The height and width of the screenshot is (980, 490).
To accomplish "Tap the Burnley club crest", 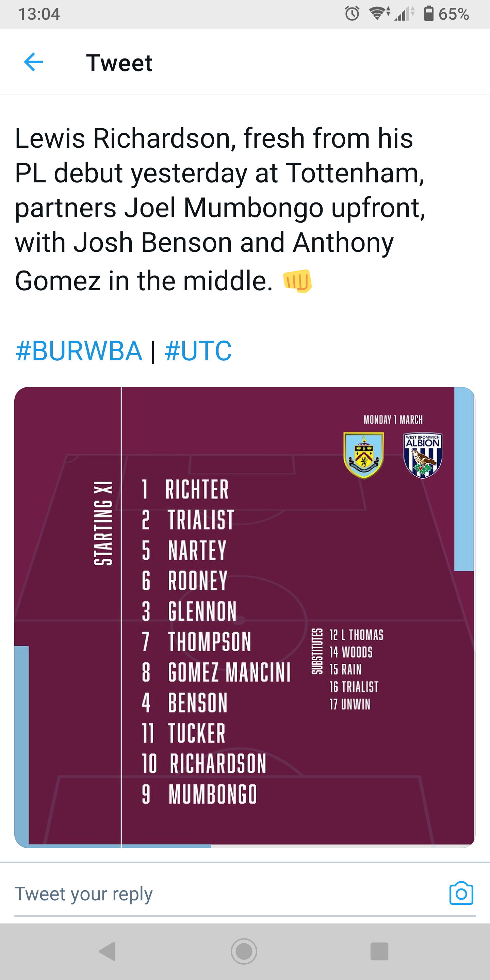I will [x=363, y=455].
